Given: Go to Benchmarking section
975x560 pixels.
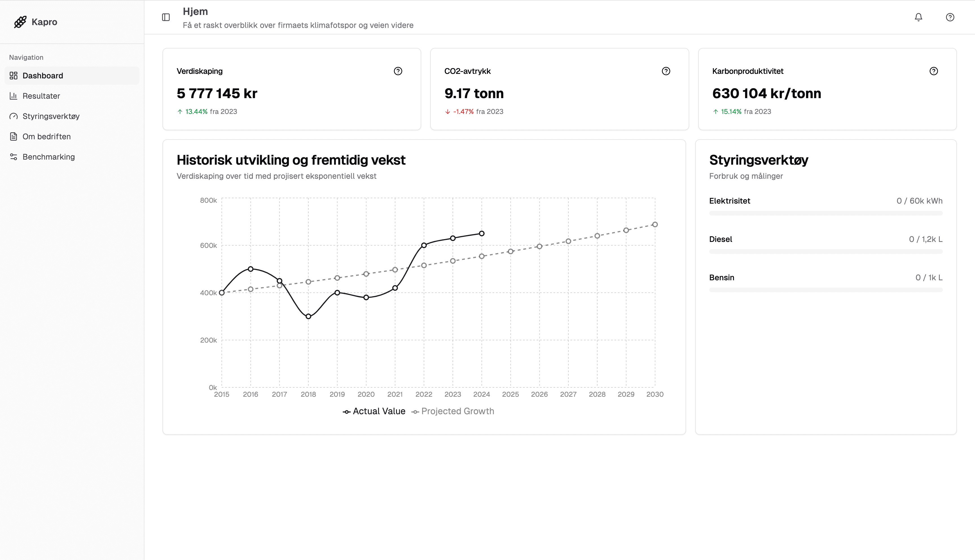Looking at the screenshot, I should click(49, 157).
